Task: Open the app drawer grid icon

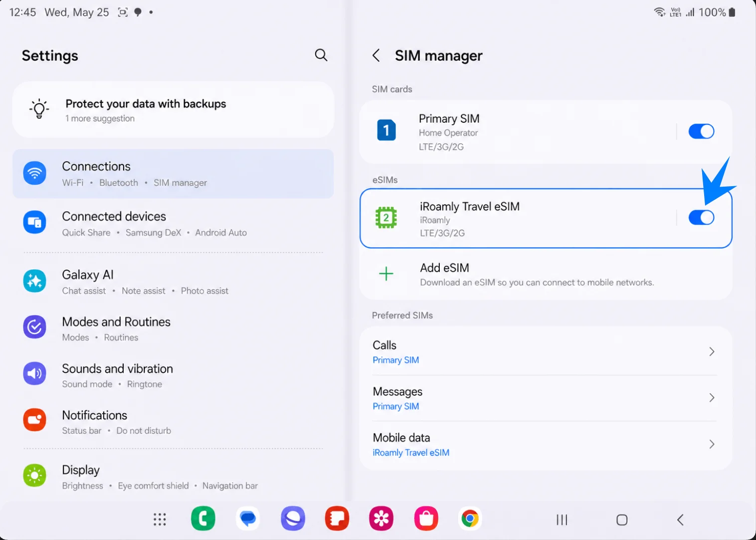Action: 160,520
